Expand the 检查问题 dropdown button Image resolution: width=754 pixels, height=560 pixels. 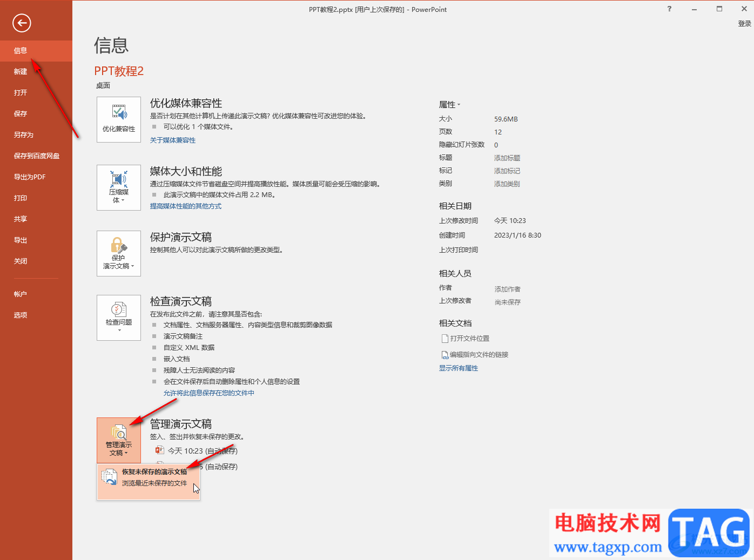pos(119,318)
